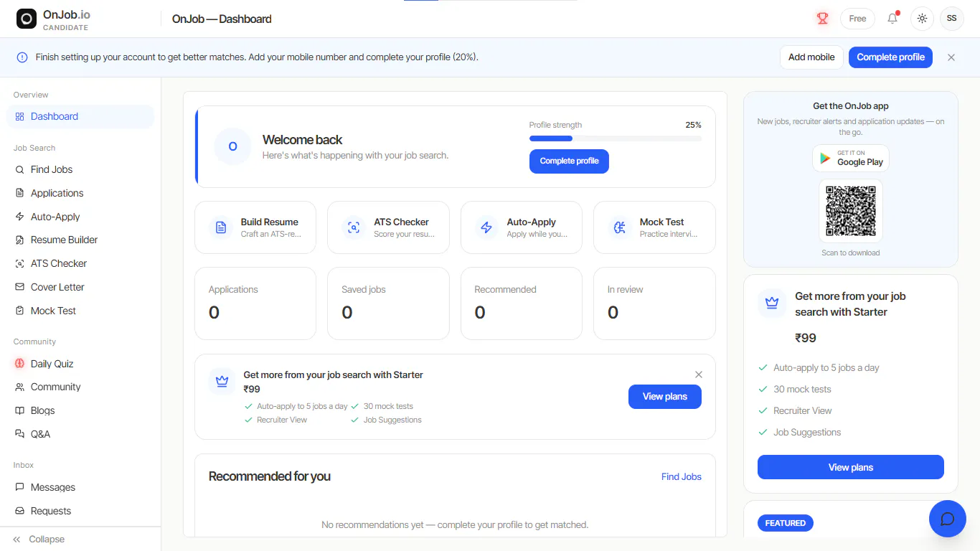The height and width of the screenshot is (551, 980).
Task: Click the Applications stat card
Action: tap(255, 303)
